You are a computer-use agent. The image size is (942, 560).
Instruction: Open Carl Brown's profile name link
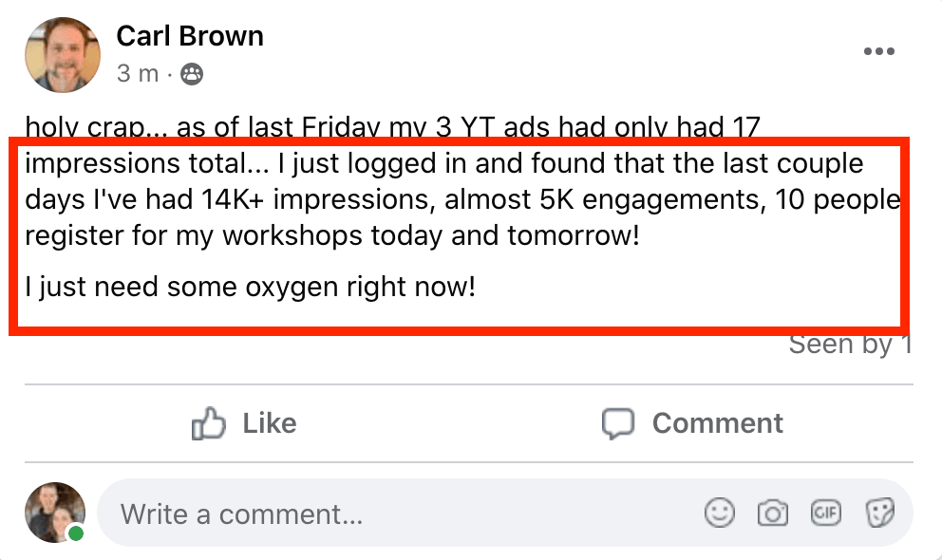pos(190,37)
